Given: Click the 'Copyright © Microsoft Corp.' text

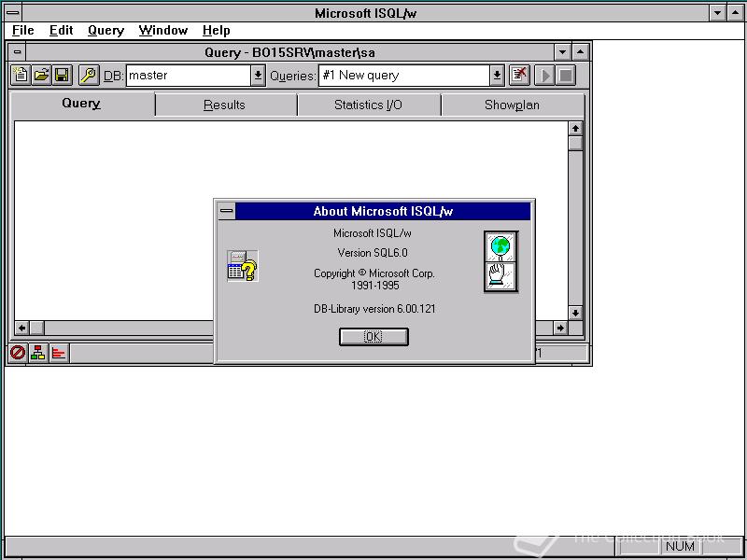Looking at the screenshot, I should [x=374, y=273].
